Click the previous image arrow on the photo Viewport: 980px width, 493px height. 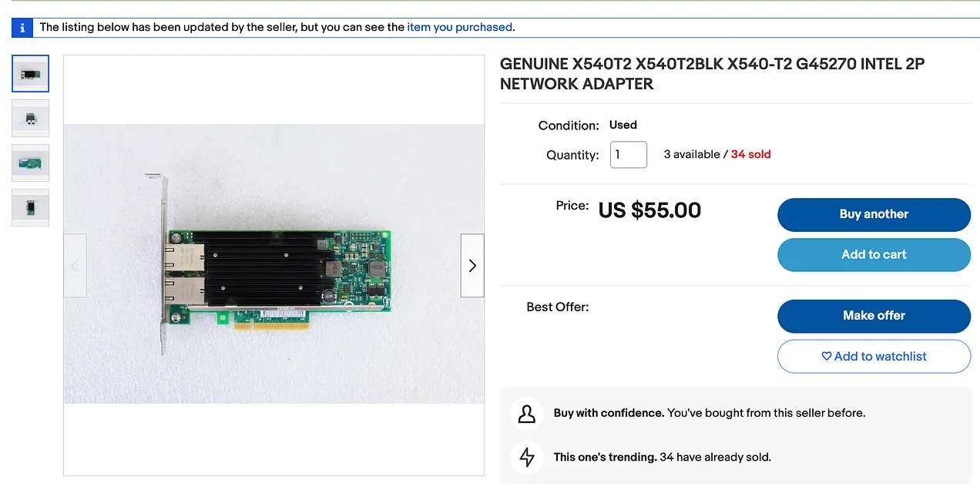click(75, 266)
